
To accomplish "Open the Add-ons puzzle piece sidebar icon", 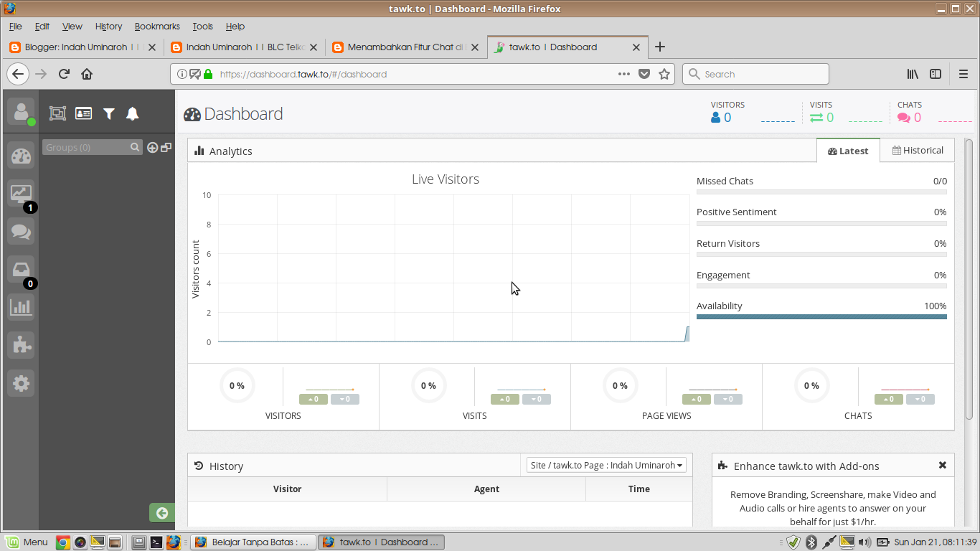I will (x=21, y=346).
